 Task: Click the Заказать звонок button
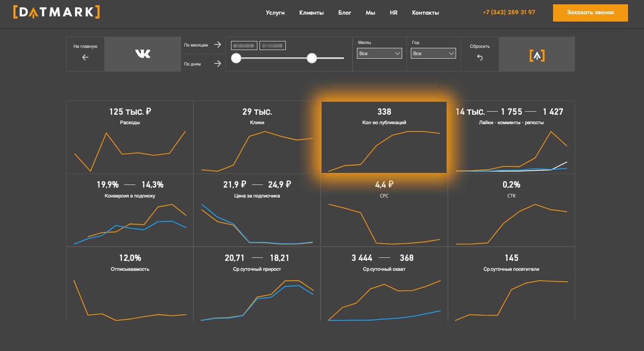[590, 13]
